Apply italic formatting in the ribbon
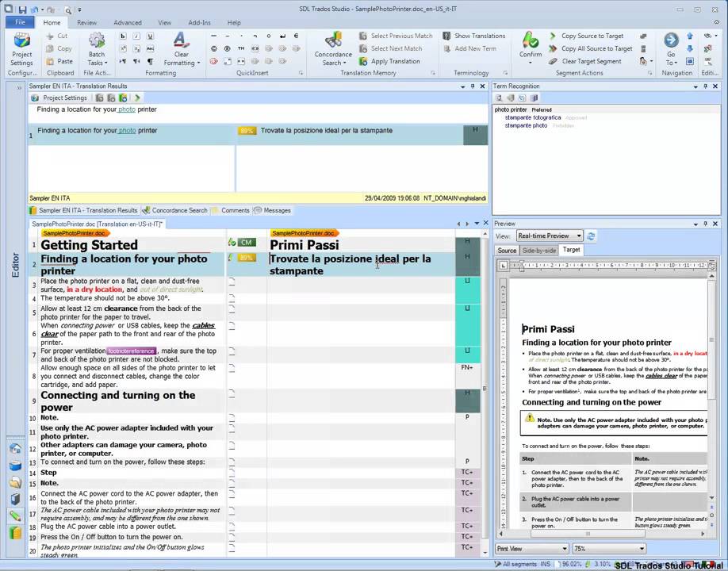Viewport: 728px width, 571px height. [136, 36]
